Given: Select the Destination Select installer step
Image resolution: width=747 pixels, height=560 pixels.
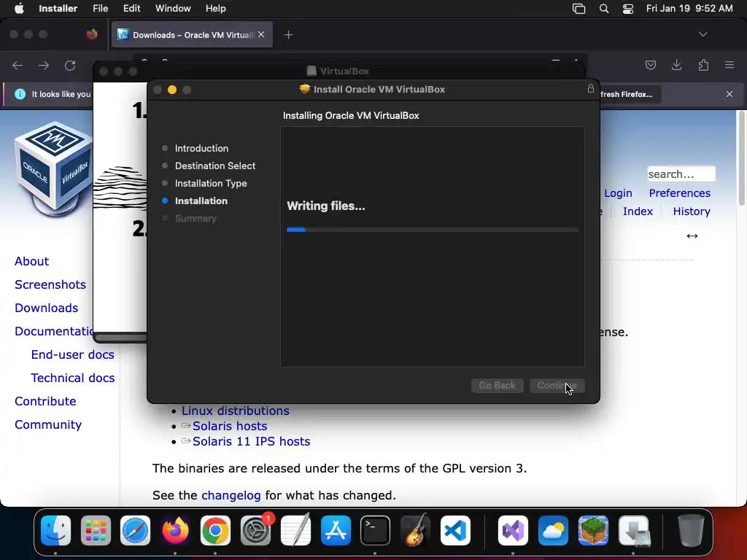Looking at the screenshot, I should click(215, 166).
